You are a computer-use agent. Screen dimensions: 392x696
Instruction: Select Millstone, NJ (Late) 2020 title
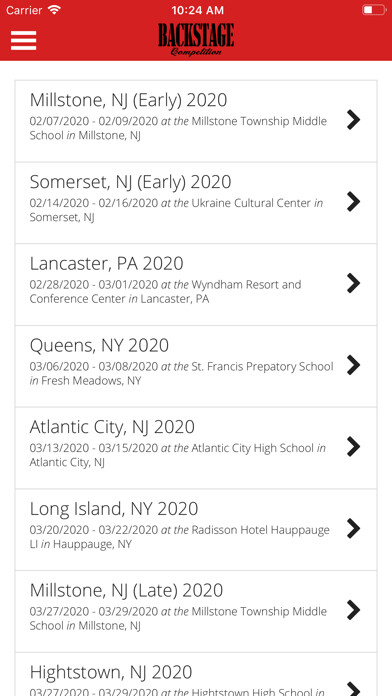(127, 590)
